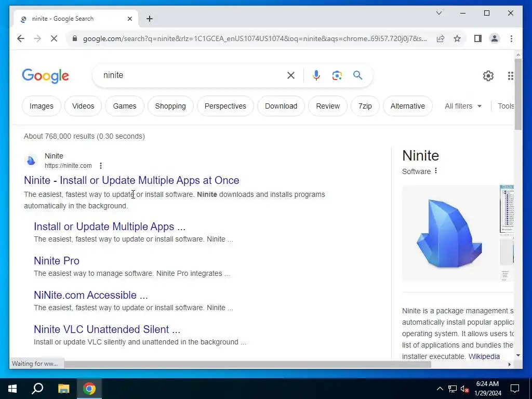Open Google apps grid
532x399 pixels.
click(510, 76)
